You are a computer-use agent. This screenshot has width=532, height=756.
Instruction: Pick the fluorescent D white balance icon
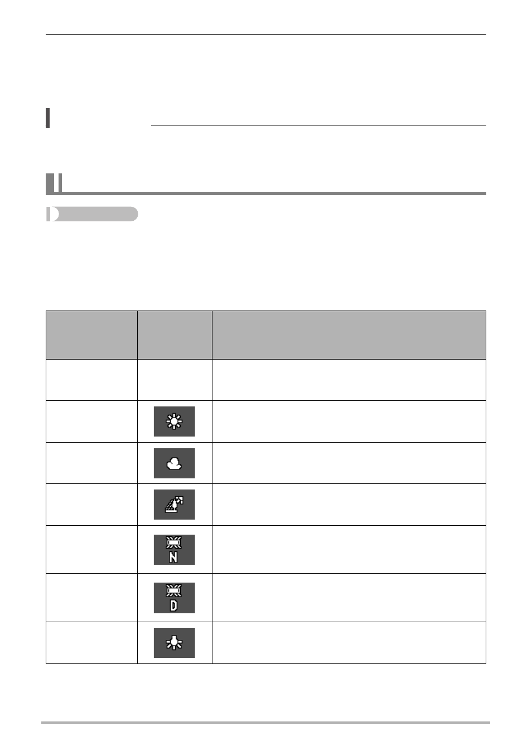[x=174, y=598]
